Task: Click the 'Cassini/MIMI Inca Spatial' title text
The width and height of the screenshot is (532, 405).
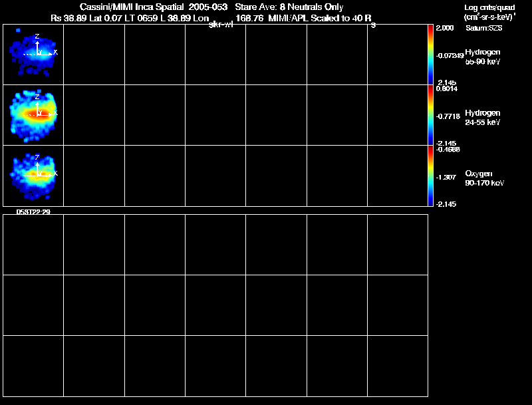Action: [x=132, y=7]
